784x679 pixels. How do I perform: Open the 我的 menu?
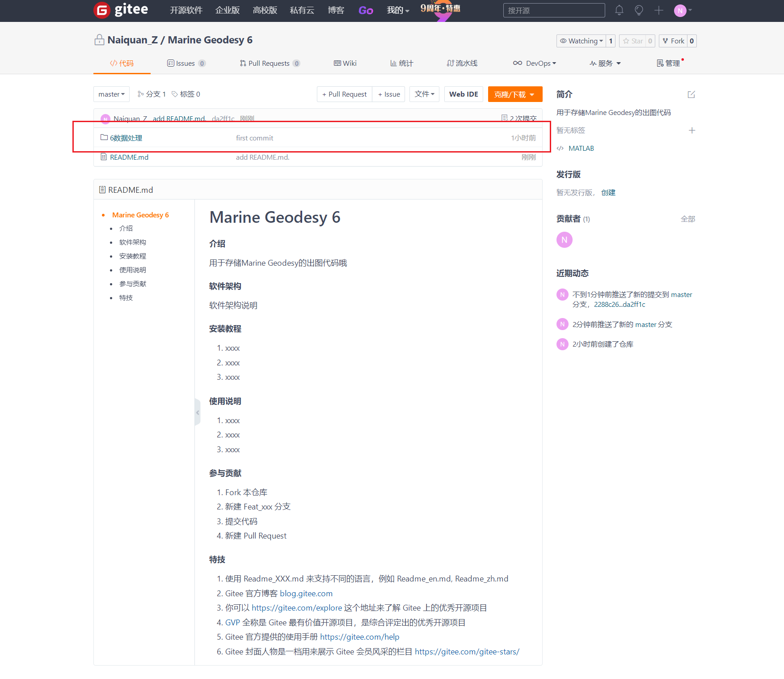[398, 10]
